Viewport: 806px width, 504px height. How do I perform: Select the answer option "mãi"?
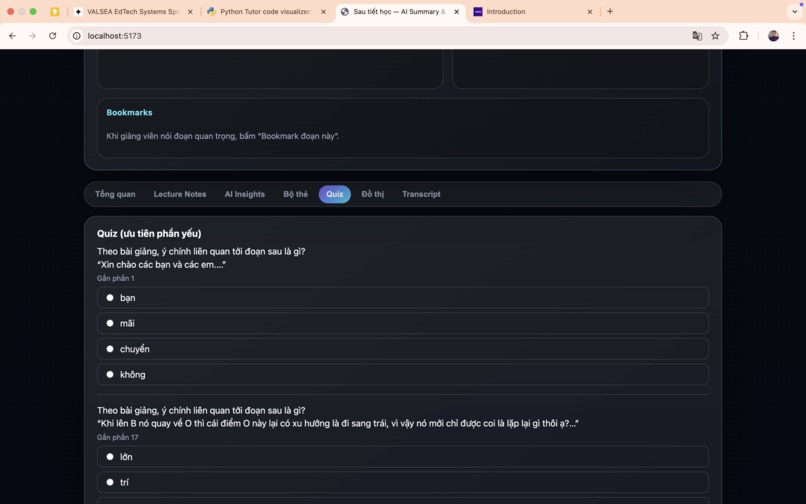click(402, 323)
